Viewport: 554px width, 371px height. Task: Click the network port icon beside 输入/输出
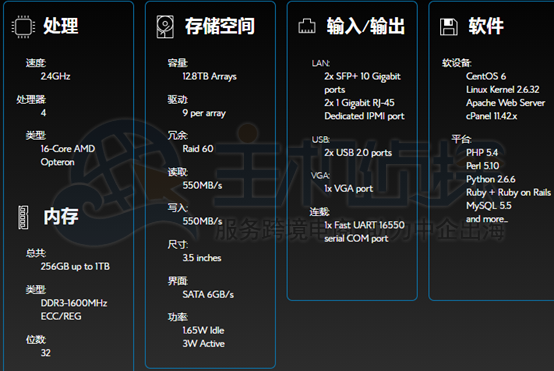coord(307,26)
